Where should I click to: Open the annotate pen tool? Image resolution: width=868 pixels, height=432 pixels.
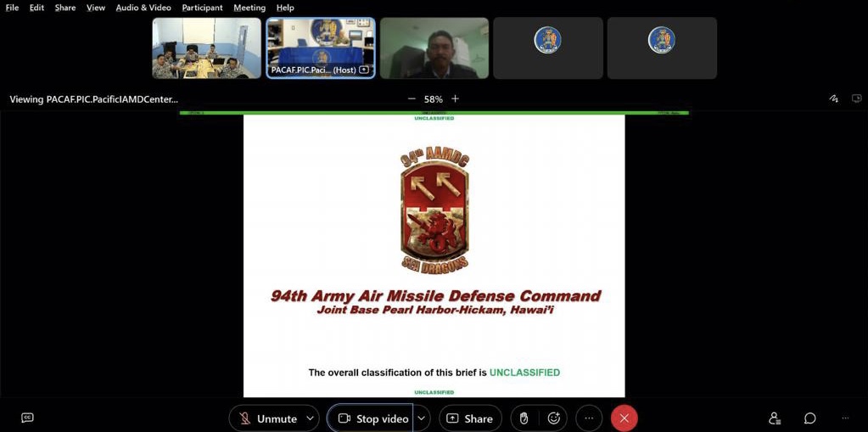pyautogui.click(x=834, y=98)
